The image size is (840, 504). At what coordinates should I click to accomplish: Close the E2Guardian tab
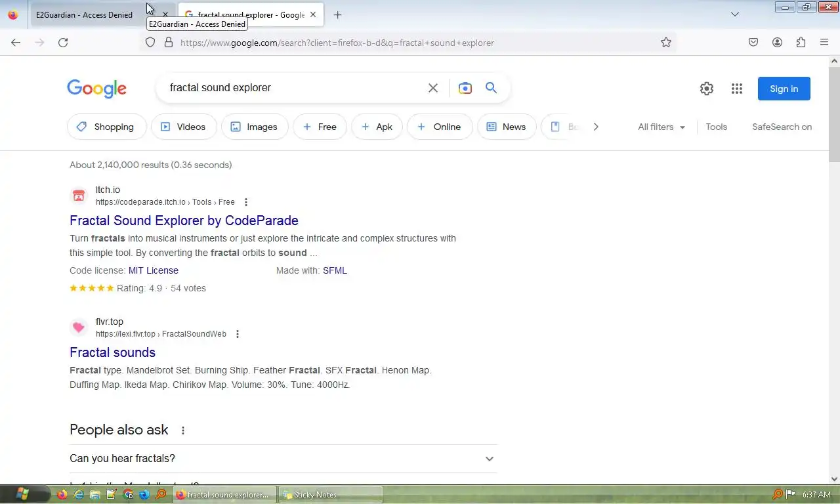click(x=165, y=14)
